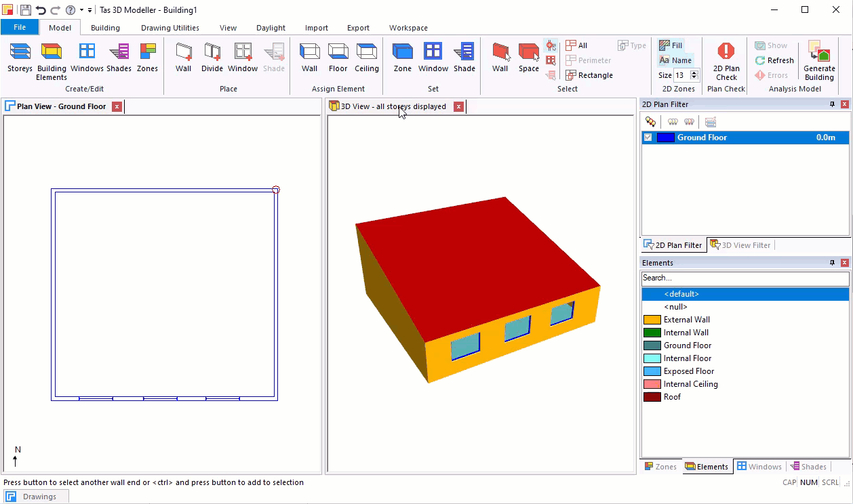853x504 pixels.
Task: Open the Storeys editor in Create/Edit
Action: tap(20, 58)
